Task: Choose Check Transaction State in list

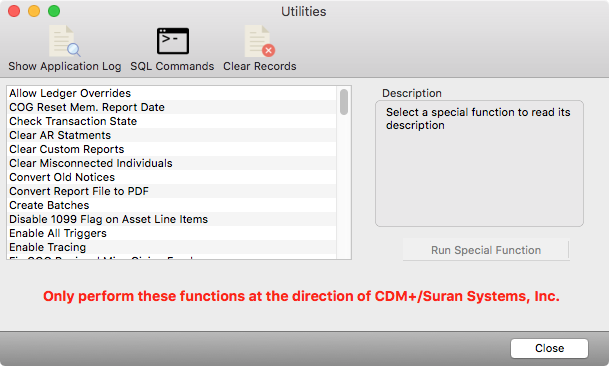Action: 171,121
